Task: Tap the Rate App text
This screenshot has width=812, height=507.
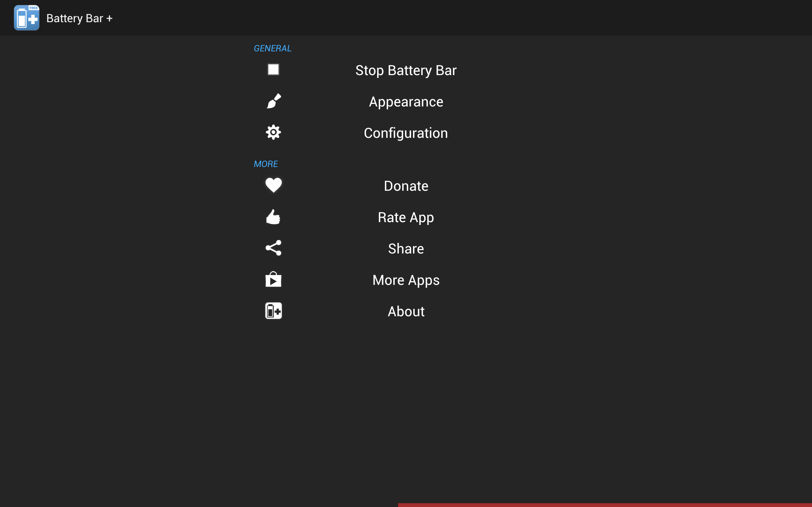Action: (406, 217)
